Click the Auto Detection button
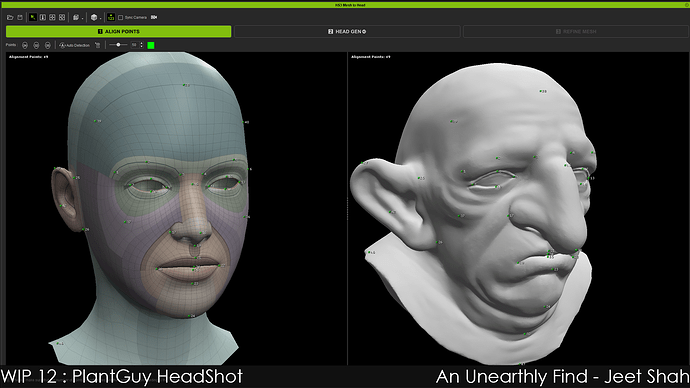 coord(74,45)
